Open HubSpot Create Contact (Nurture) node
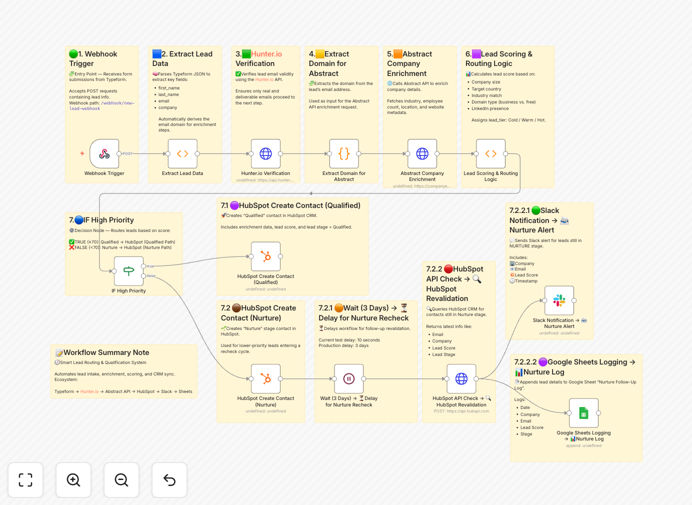 pyautogui.click(x=266, y=379)
